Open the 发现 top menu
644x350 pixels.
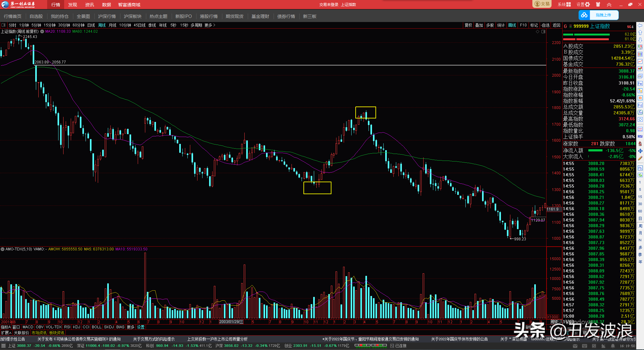point(73,5)
